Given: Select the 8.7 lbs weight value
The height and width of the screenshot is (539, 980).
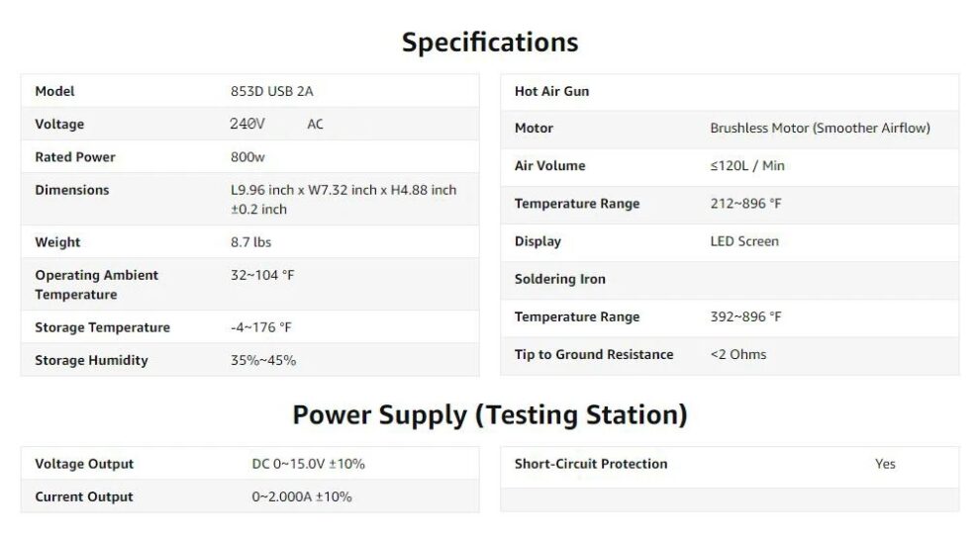Looking at the screenshot, I should coord(250,242).
